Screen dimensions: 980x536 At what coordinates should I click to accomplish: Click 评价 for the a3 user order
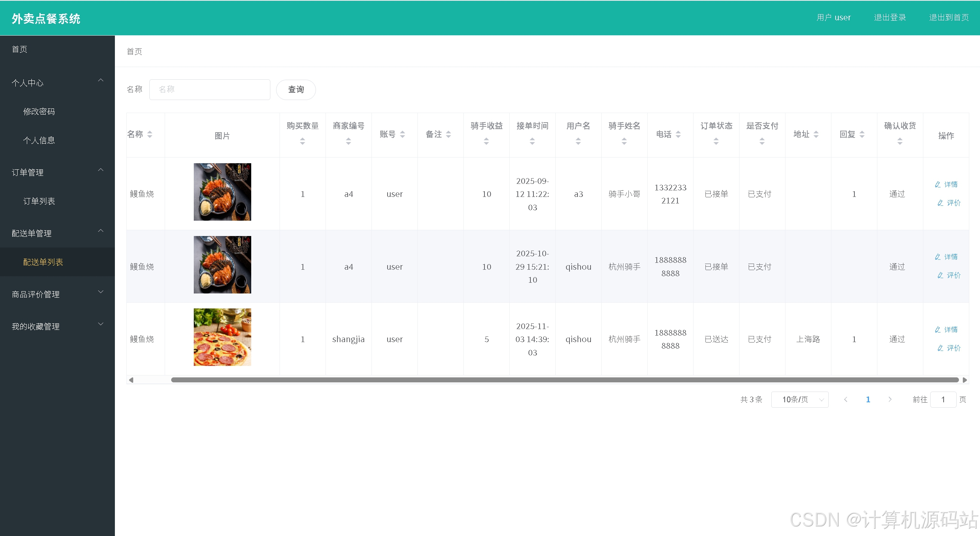click(949, 203)
